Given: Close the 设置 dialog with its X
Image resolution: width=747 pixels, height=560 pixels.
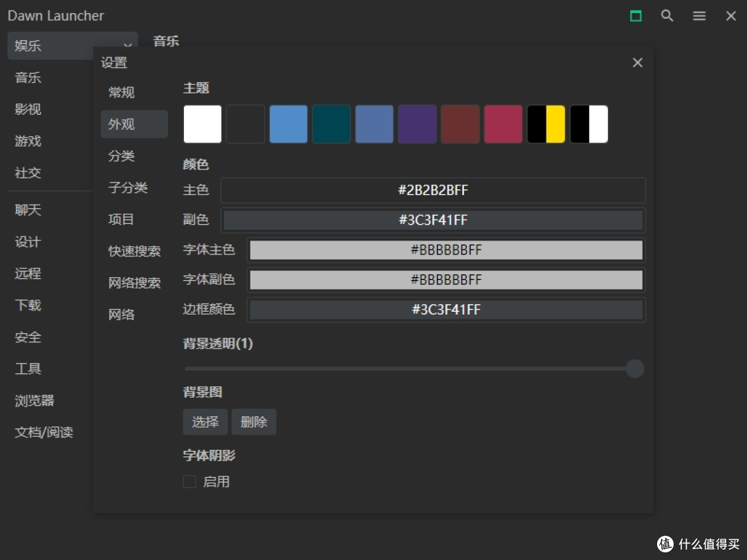Looking at the screenshot, I should [x=637, y=62].
